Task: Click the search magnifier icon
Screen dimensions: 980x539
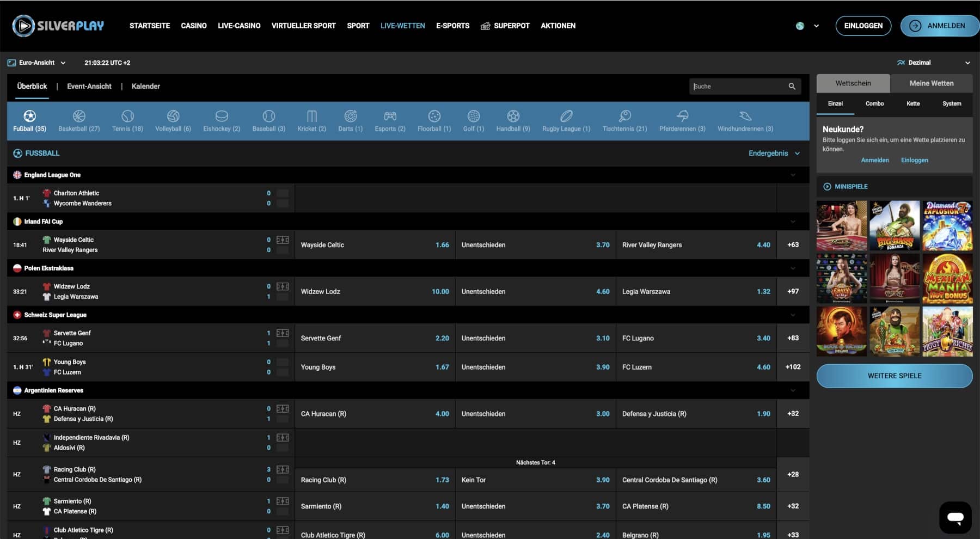Action: click(792, 87)
